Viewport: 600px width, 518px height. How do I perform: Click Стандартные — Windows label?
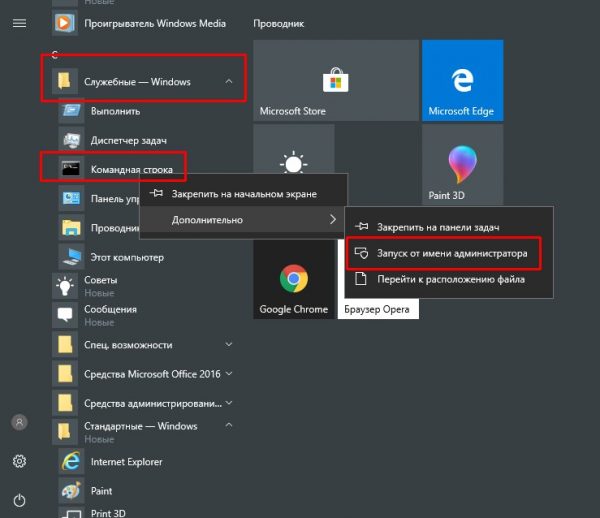pos(141,426)
